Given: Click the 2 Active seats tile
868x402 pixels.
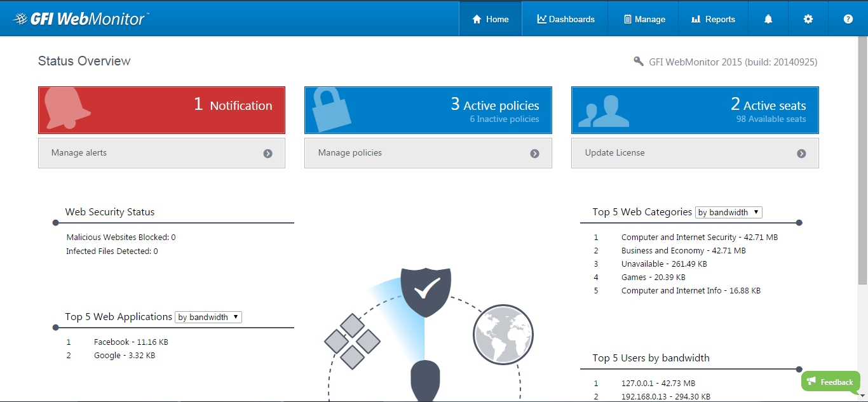Looking at the screenshot, I should click(x=695, y=110).
